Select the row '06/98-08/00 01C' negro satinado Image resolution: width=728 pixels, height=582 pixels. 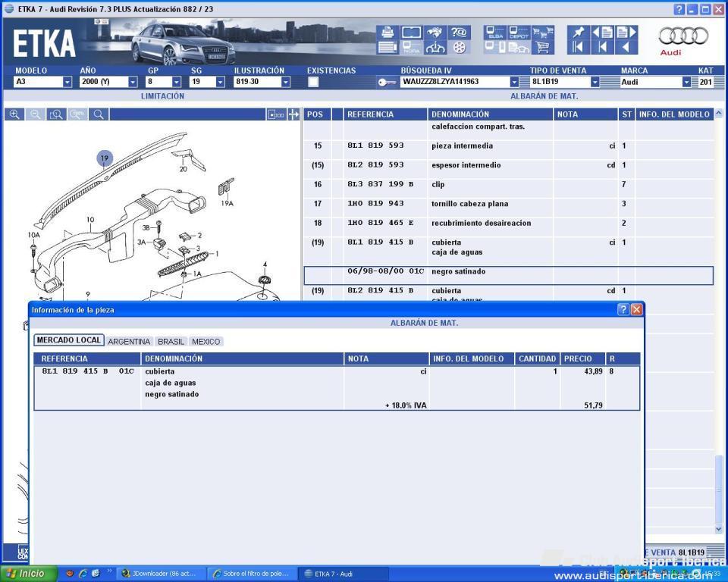click(508, 275)
